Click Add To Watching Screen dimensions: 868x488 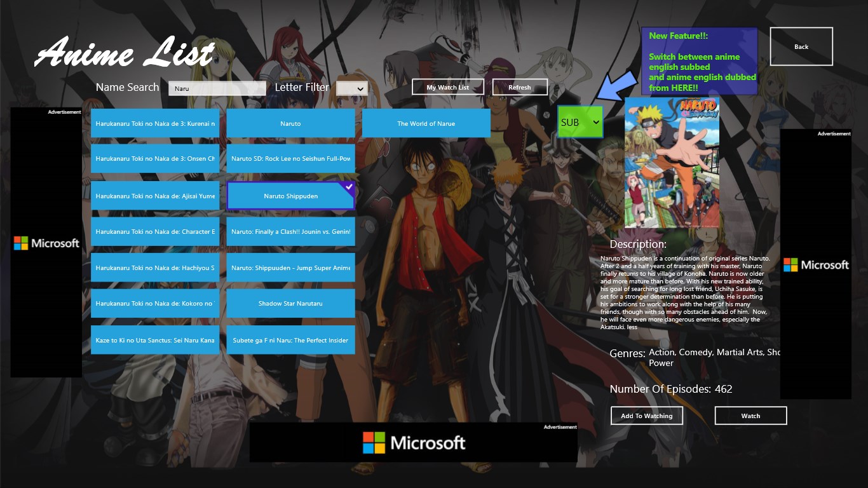646,416
